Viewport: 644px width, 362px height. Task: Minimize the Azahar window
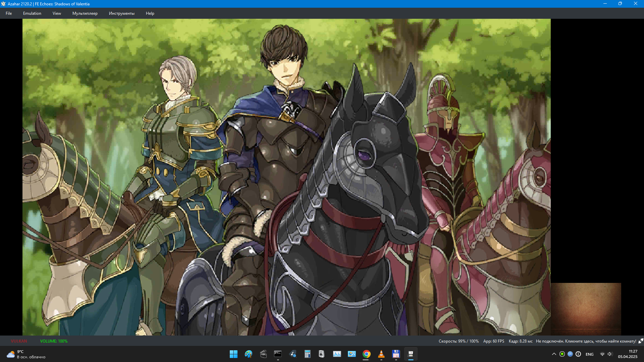click(605, 4)
